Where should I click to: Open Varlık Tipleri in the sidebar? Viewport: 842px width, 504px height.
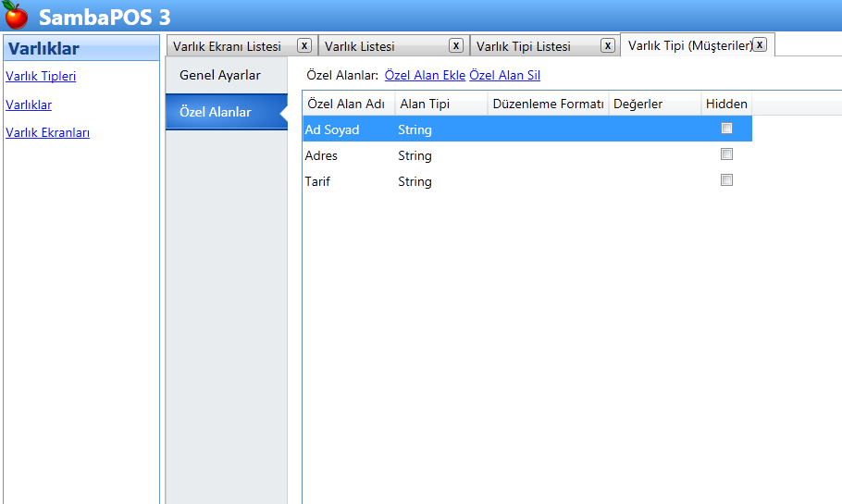(x=41, y=77)
